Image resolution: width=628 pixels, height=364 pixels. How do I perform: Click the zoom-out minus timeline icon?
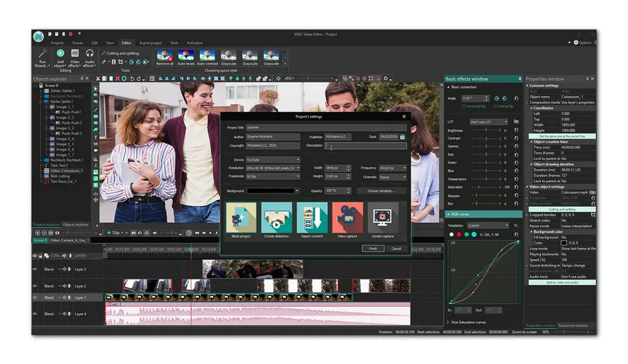pyautogui.click(x=44, y=233)
